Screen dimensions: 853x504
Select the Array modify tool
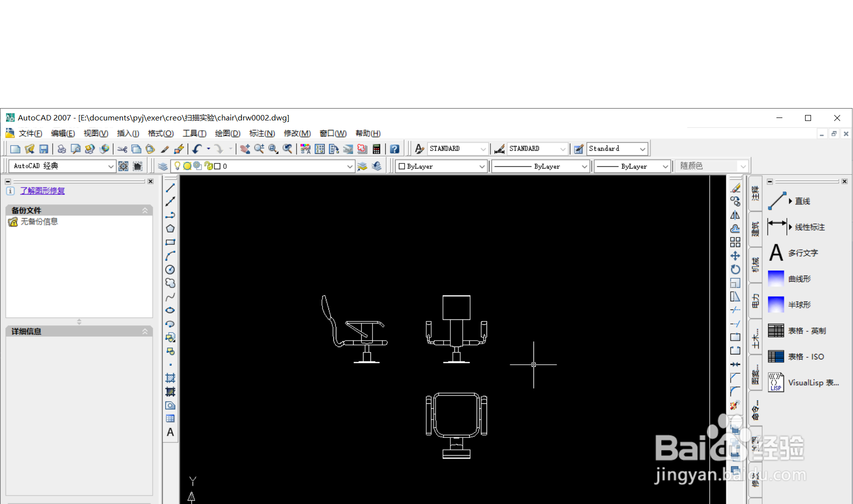coord(735,242)
